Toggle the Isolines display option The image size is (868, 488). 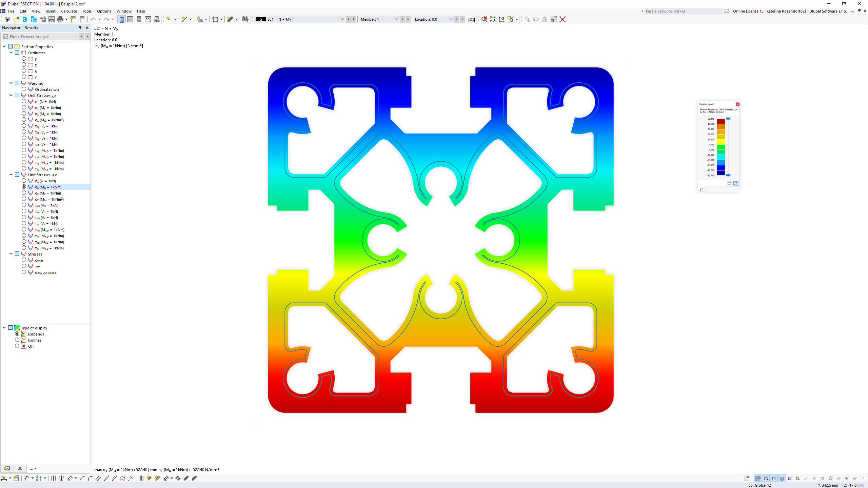tap(17, 340)
